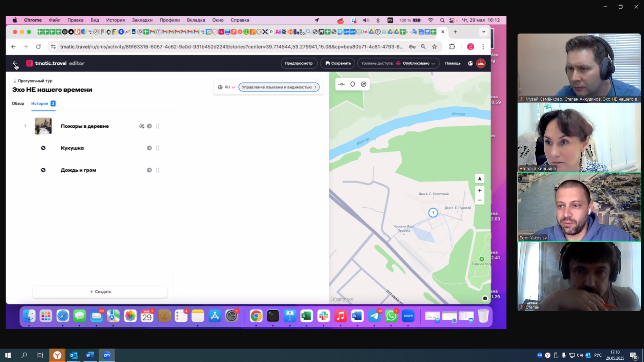
Task: Open the Закладки menu in Chrome
Action: (142, 20)
